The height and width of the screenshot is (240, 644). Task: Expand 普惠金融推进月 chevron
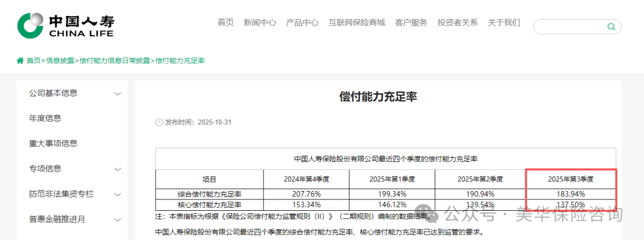(x=117, y=220)
